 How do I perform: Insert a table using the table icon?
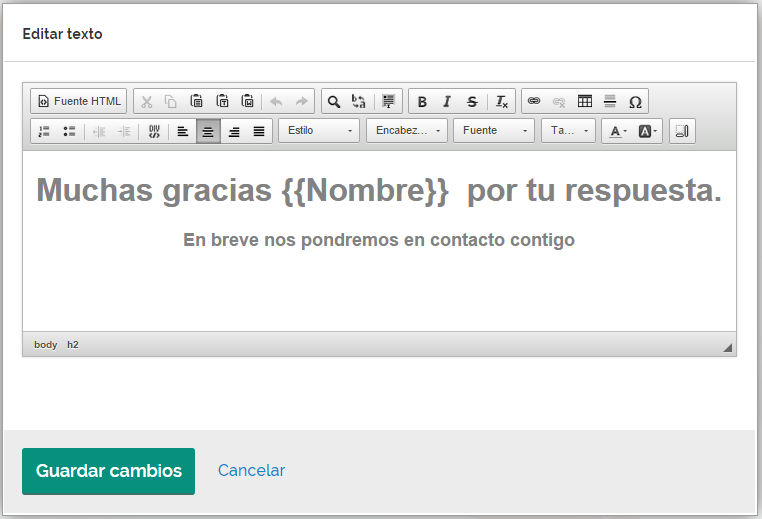pyautogui.click(x=585, y=101)
